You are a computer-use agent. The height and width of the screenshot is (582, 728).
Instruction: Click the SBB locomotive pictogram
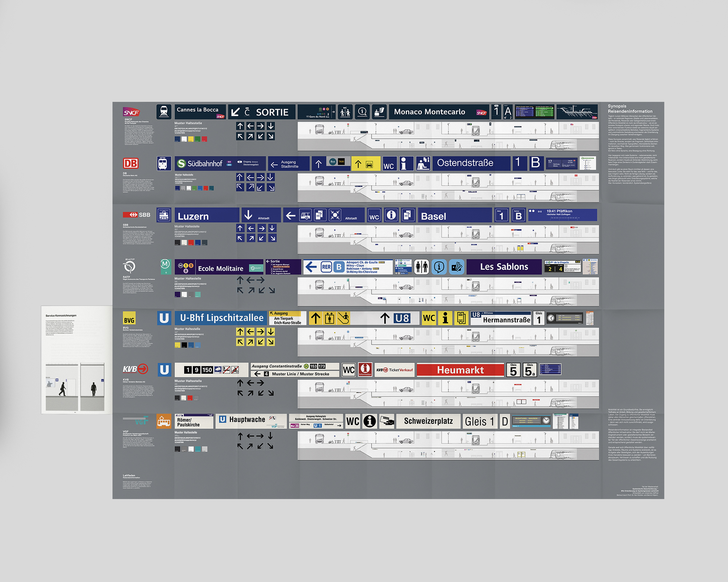164,215
